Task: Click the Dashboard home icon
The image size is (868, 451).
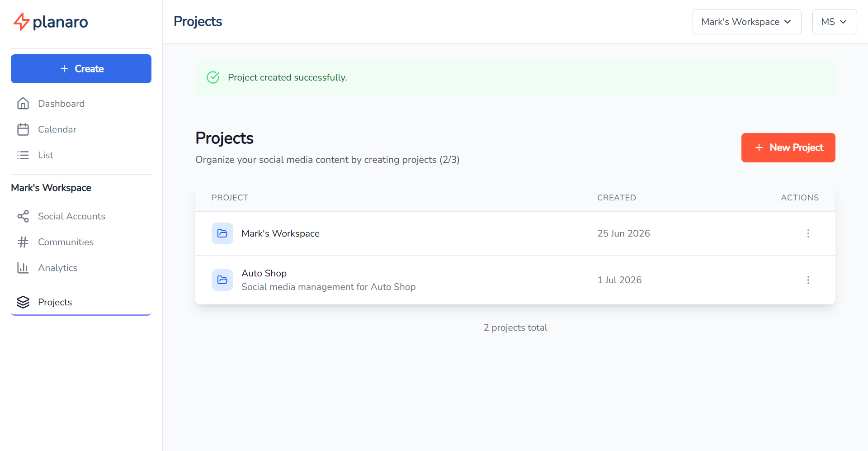Action: [x=23, y=104]
